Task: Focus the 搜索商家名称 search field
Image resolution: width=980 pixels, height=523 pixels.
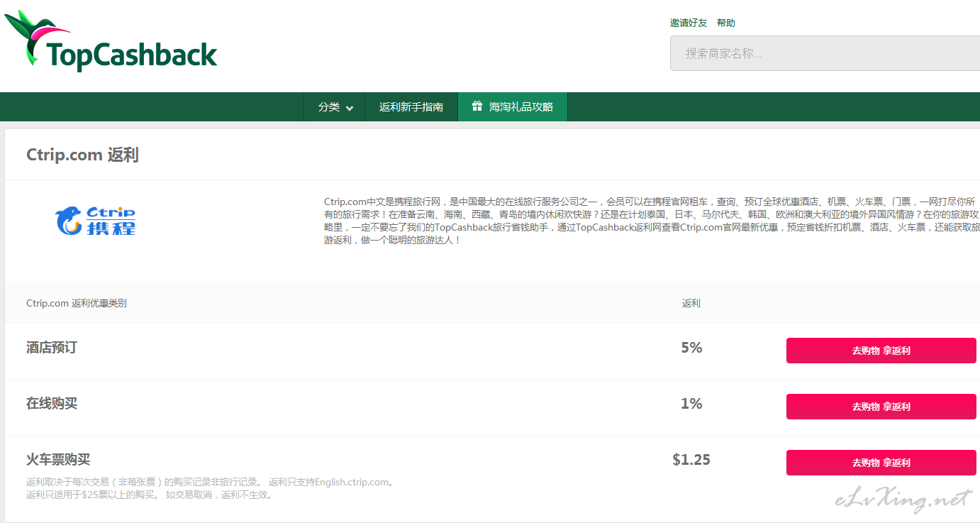Action: 825,53
